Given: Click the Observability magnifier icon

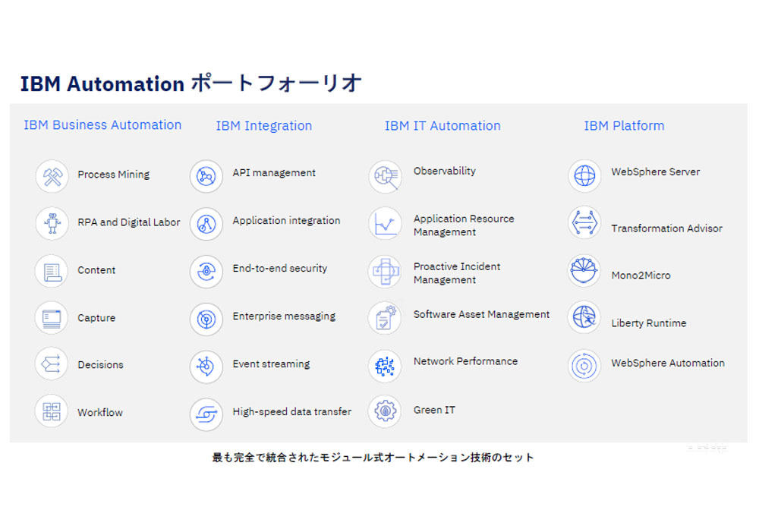Looking at the screenshot, I should pos(386,177).
